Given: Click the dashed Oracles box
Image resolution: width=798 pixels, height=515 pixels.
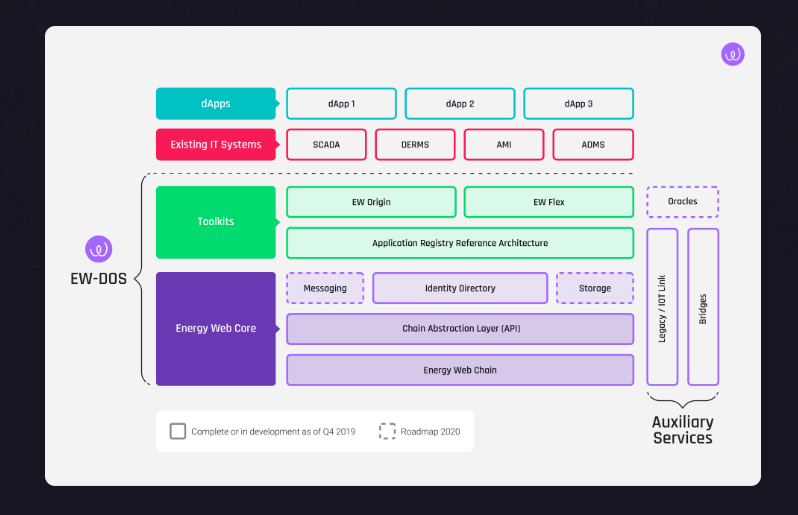Looking at the screenshot, I should (x=682, y=202).
